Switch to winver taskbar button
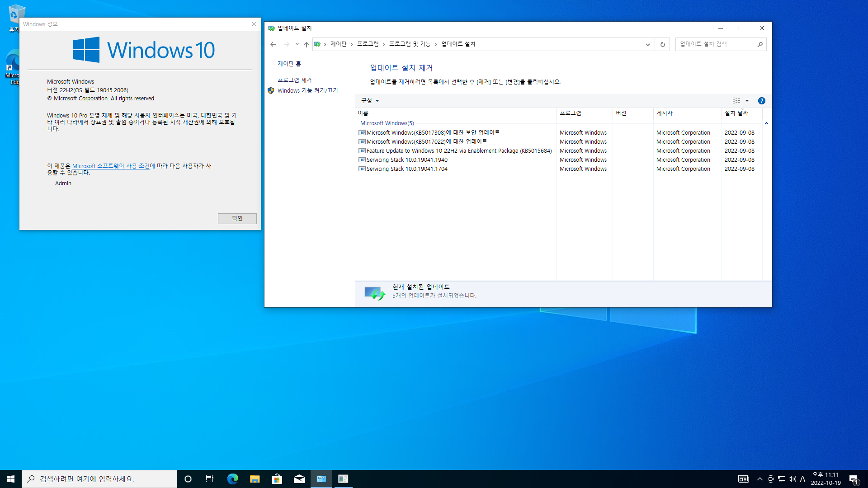The height and width of the screenshot is (488, 868). point(343,479)
